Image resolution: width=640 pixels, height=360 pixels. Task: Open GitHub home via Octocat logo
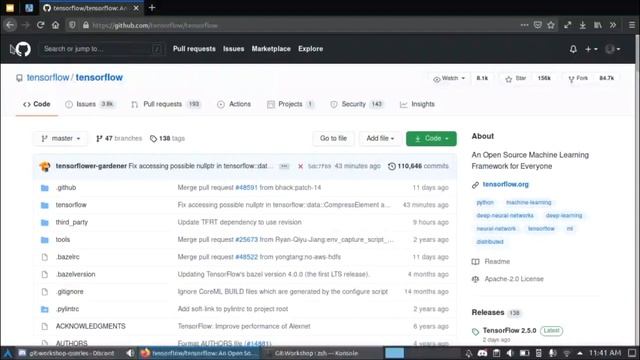(23, 49)
